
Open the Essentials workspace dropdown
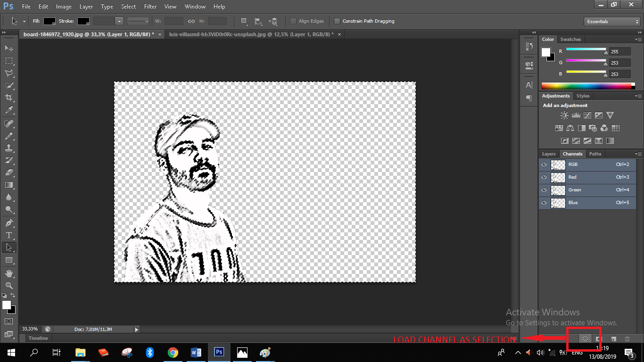(x=611, y=22)
